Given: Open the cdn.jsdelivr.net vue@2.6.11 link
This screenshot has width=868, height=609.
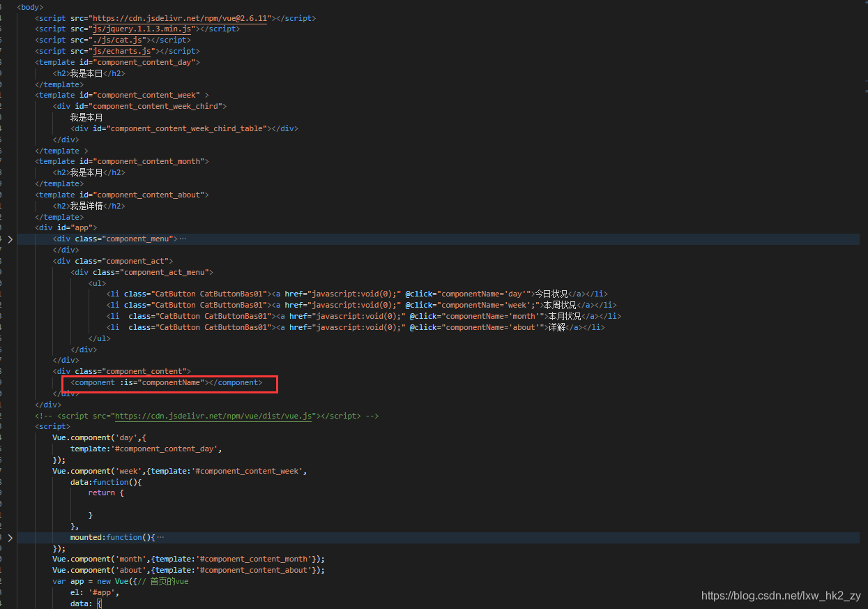Looking at the screenshot, I should [178, 18].
